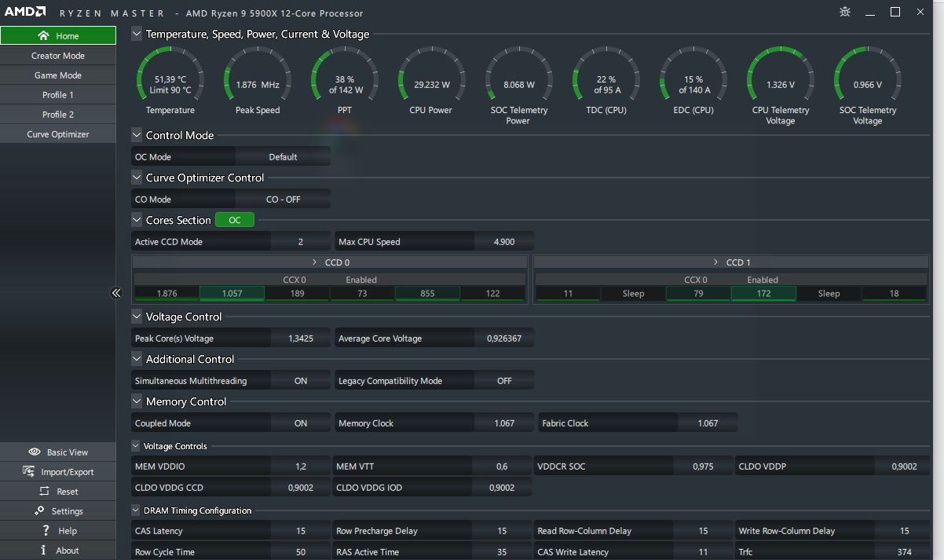Toggle Legacy Compatibility Mode OFF value

(504, 381)
